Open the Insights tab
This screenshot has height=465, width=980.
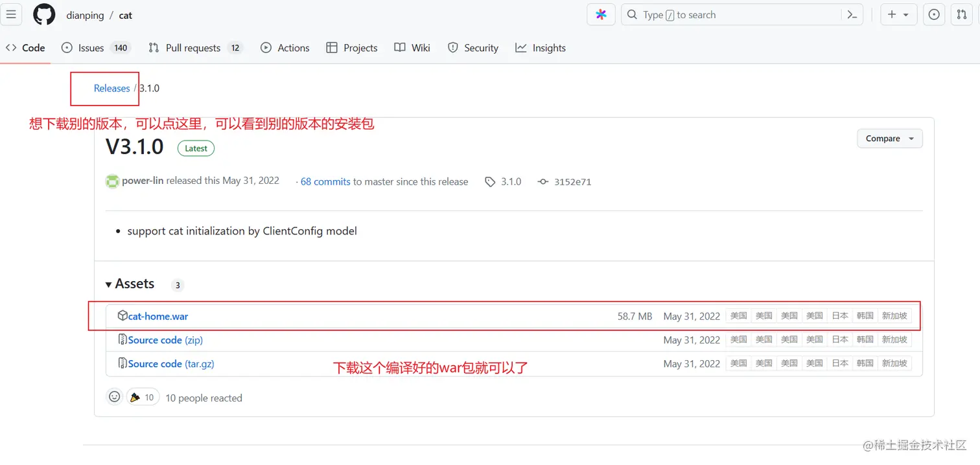click(x=541, y=48)
